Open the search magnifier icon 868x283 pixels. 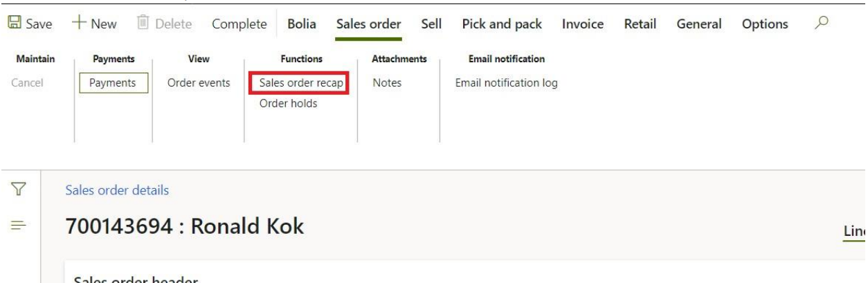pos(821,24)
